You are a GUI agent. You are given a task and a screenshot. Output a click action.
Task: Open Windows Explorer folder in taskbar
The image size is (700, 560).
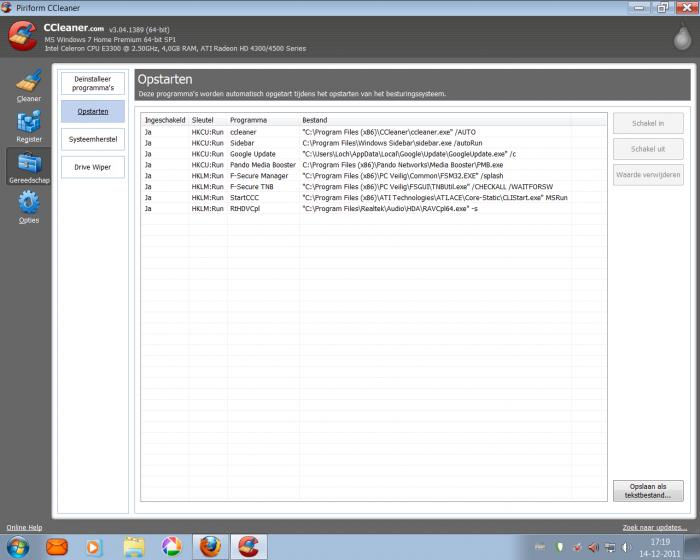coord(134,547)
